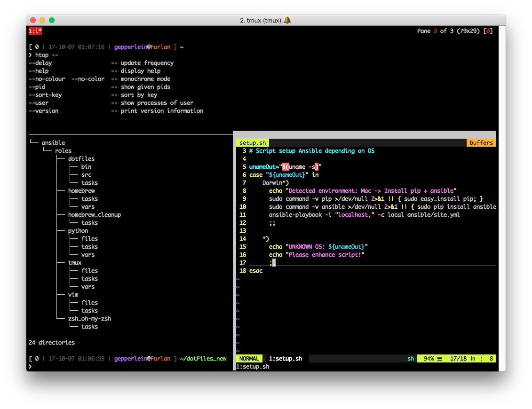Click the --delay option in completions

pos(40,63)
